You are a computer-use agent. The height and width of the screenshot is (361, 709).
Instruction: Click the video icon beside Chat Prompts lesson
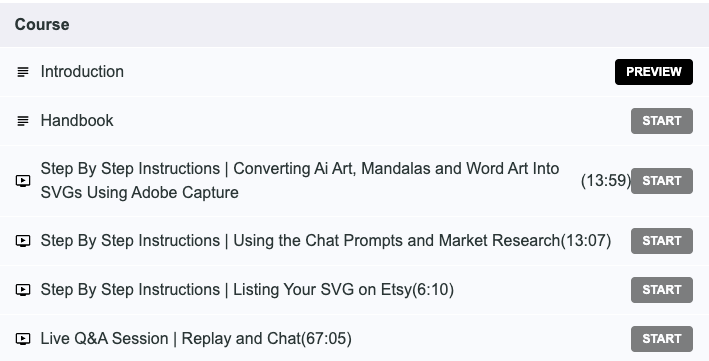(23, 241)
